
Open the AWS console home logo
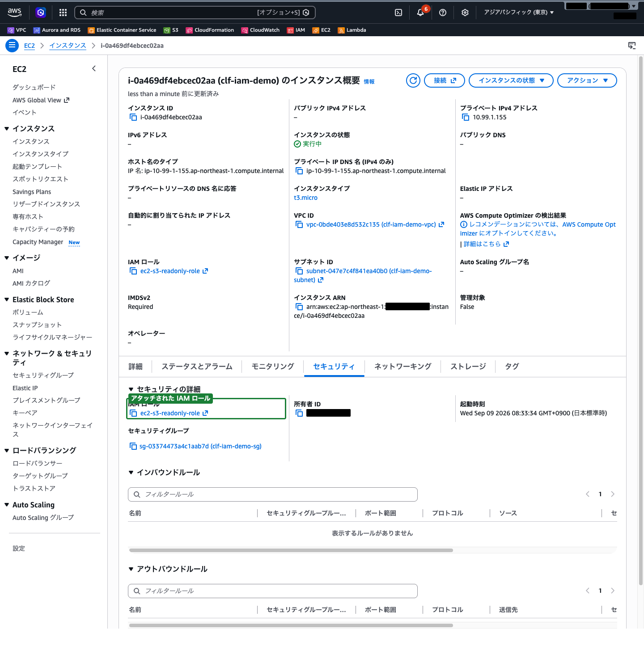pyautogui.click(x=15, y=13)
